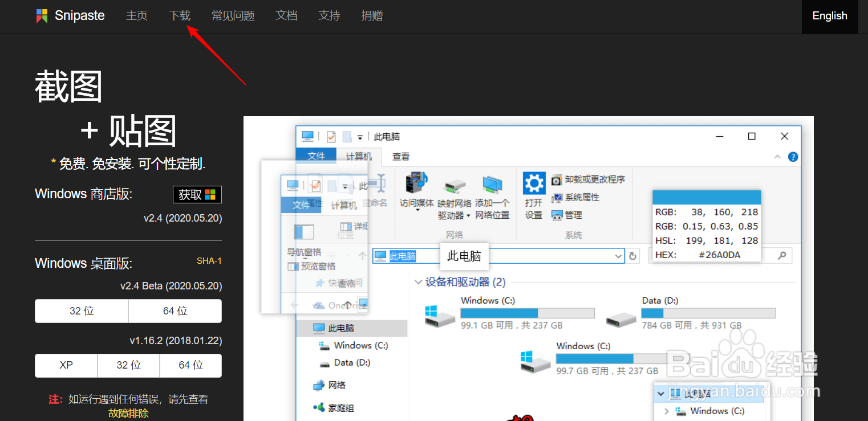Click the 文件 tab inside the floating snippet

[301, 205]
